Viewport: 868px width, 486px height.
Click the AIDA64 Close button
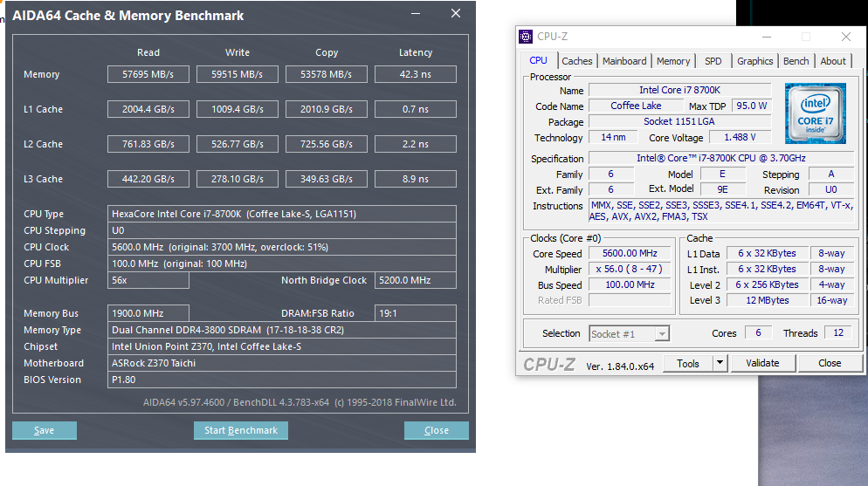437,430
